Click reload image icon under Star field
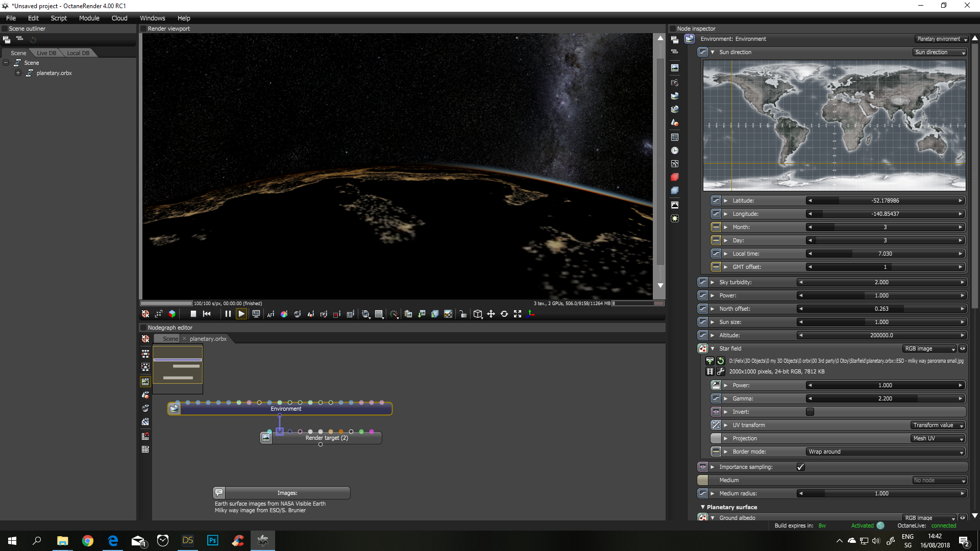980x551 pixels. [x=721, y=361]
